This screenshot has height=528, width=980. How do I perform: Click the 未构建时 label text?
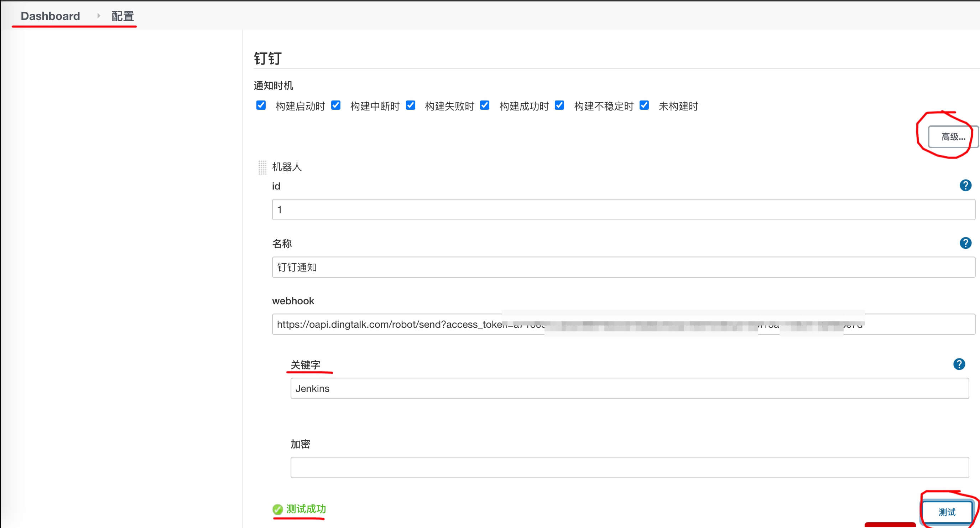click(x=678, y=106)
